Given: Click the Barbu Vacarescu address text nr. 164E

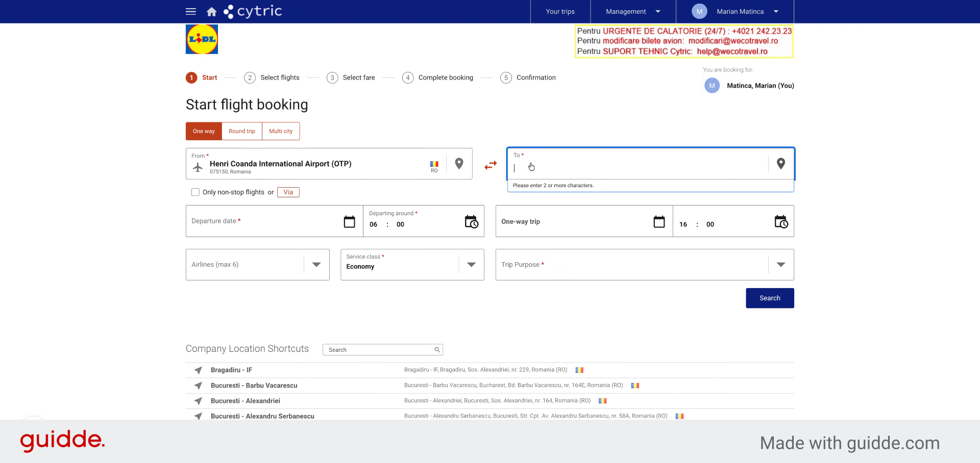Looking at the screenshot, I should coord(513,385).
